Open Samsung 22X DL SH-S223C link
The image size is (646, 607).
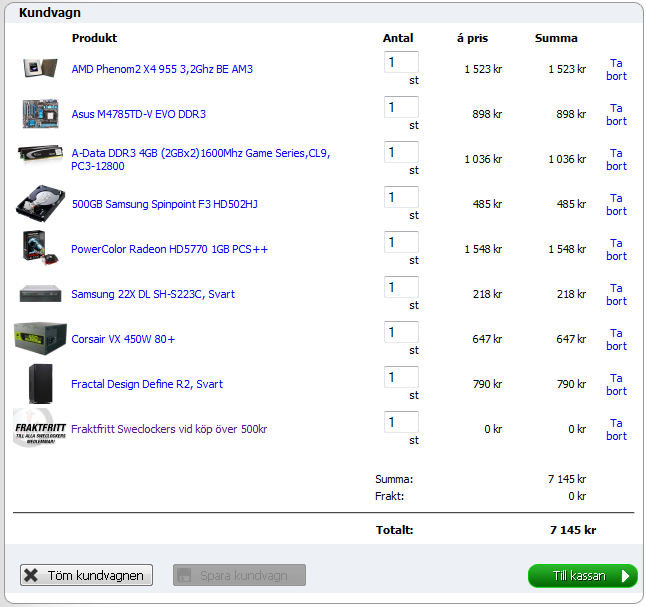tap(153, 294)
